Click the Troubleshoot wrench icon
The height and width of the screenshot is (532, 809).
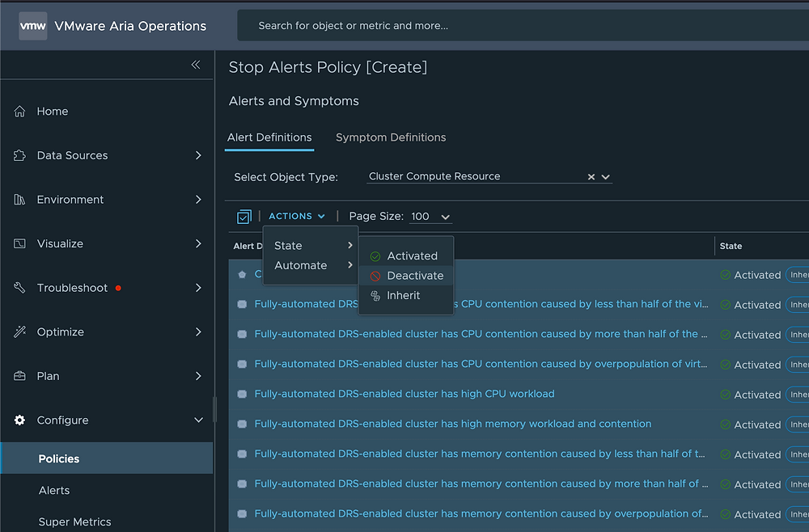pos(19,288)
